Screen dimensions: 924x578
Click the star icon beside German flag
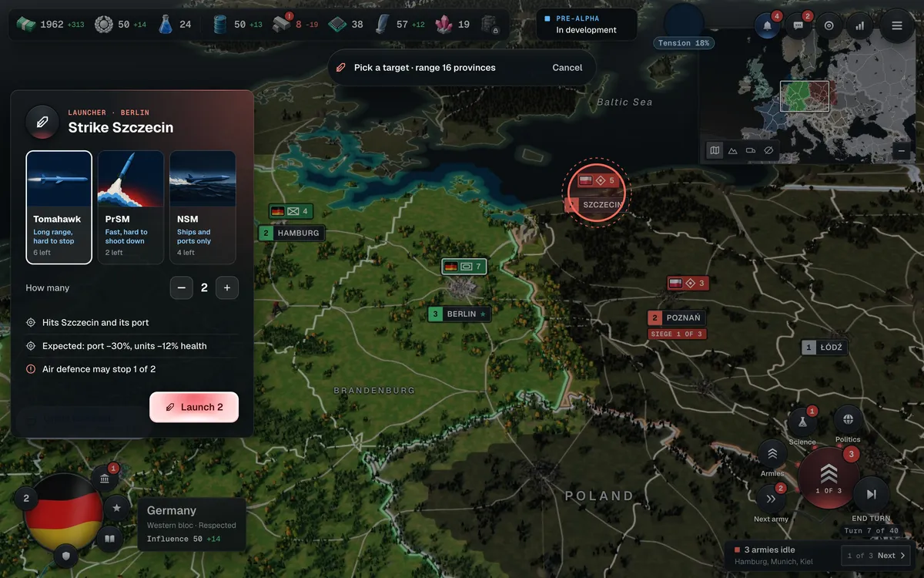tap(117, 508)
